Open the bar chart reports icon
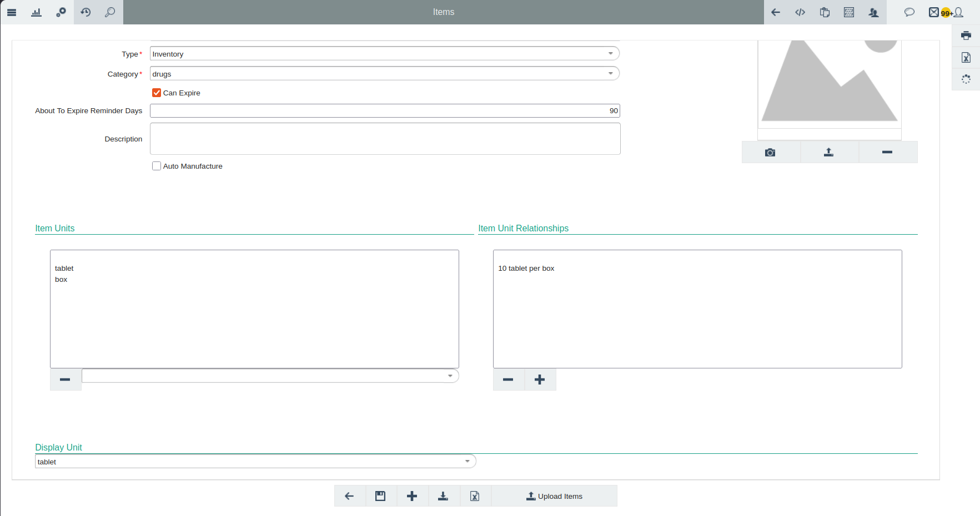Screen dimensions: 980x516 tap(37, 12)
